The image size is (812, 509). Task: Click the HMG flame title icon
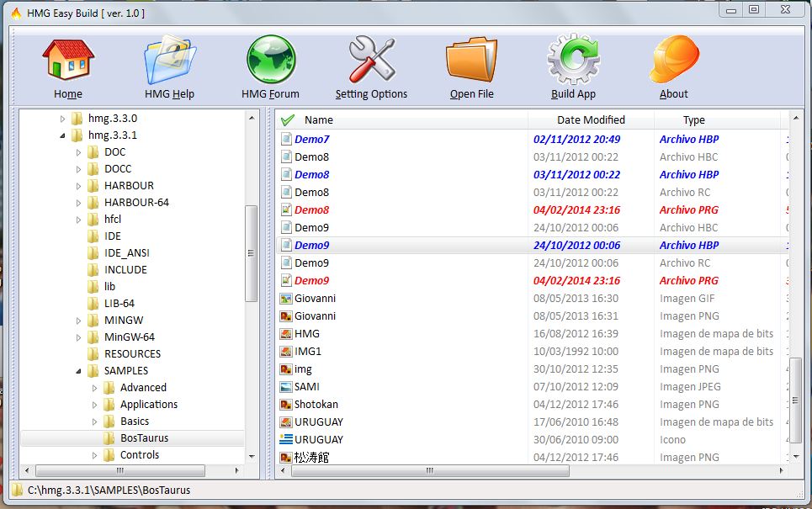coord(17,13)
